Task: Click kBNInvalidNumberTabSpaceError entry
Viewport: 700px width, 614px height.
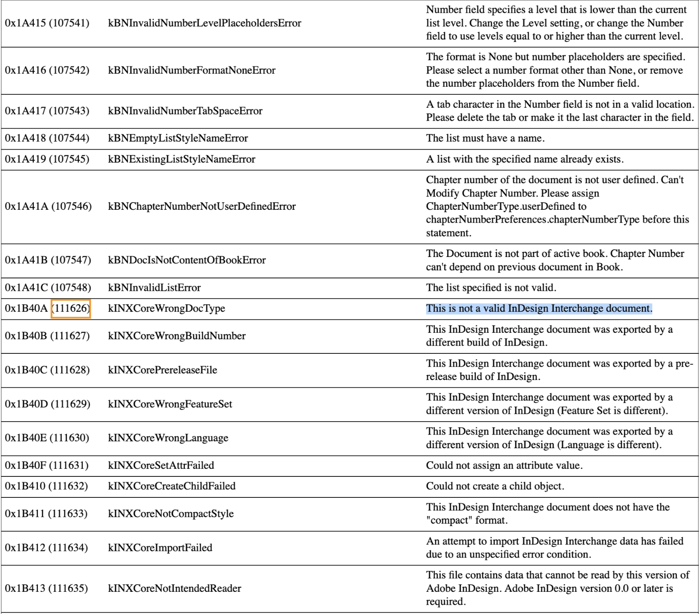Action: pos(185,111)
